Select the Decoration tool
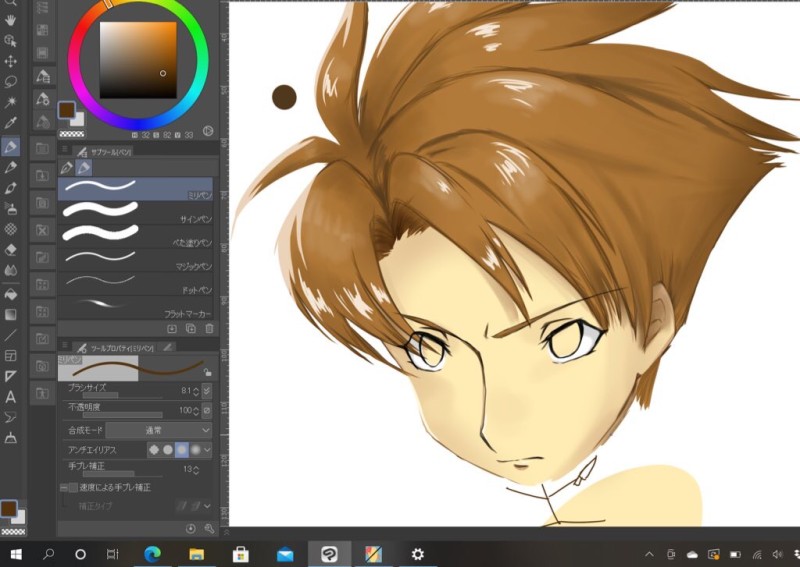Viewport: 800px width, 567px height. coord(10,229)
